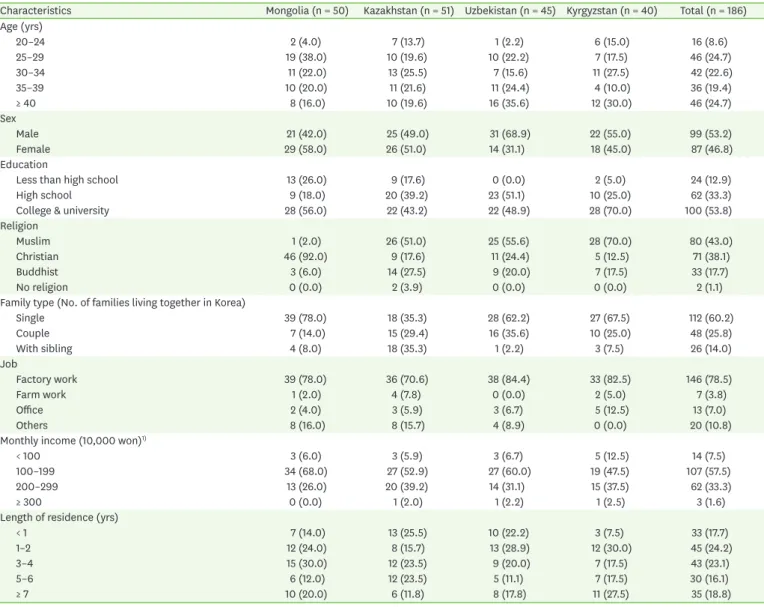This screenshot has width=764, height=607.
Task: Select Total ≥ 300 income value '3 (1.6)'
Action: coord(711,502)
